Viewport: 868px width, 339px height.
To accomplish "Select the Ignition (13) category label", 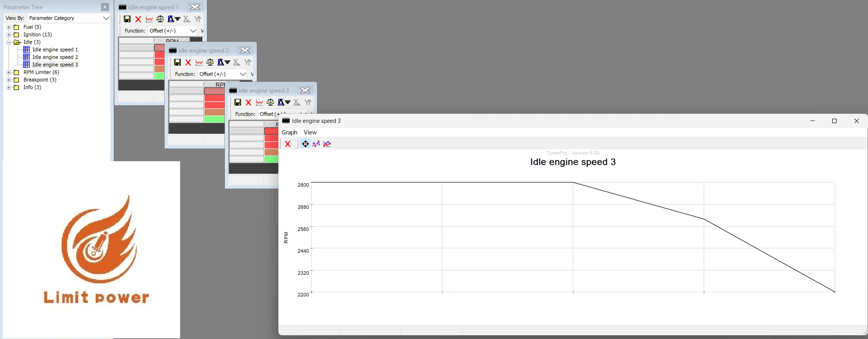I will click(38, 35).
